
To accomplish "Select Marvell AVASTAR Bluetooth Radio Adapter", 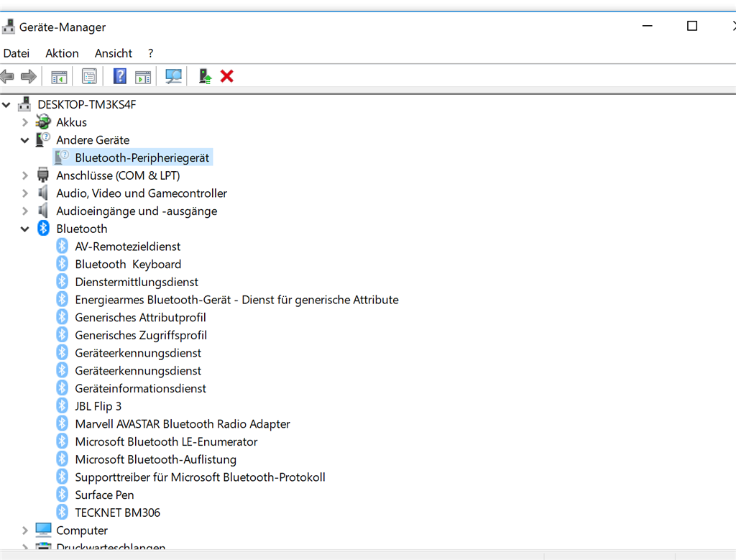I will (x=183, y=424).
